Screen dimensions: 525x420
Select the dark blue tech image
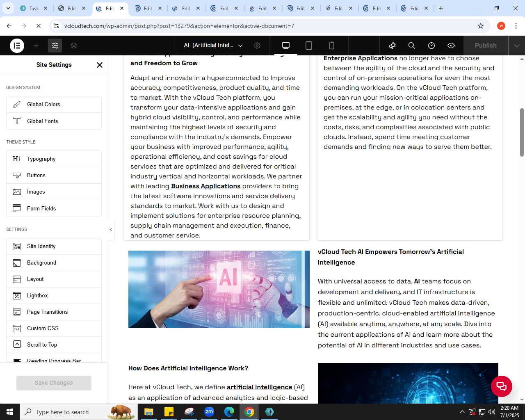click(408, 383)
